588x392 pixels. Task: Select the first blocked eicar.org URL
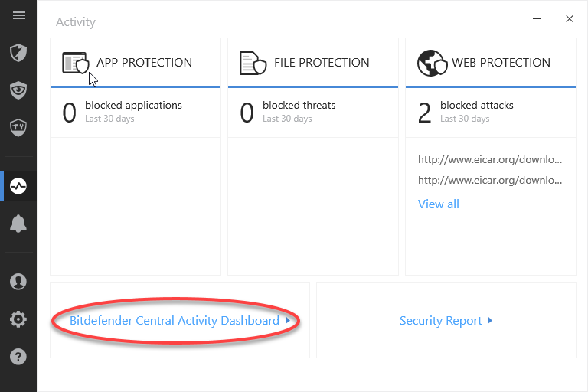click(490, 160)
